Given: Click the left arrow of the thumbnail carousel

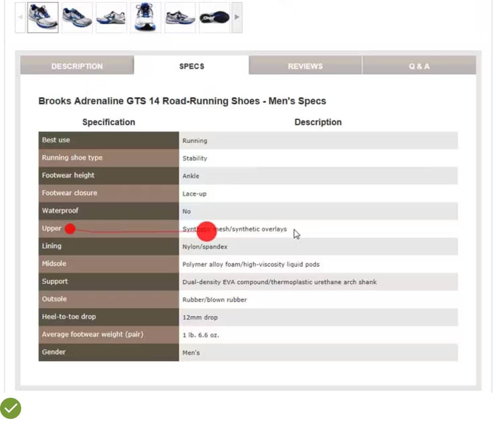Looking at the screenshot, I should [20, 18].
